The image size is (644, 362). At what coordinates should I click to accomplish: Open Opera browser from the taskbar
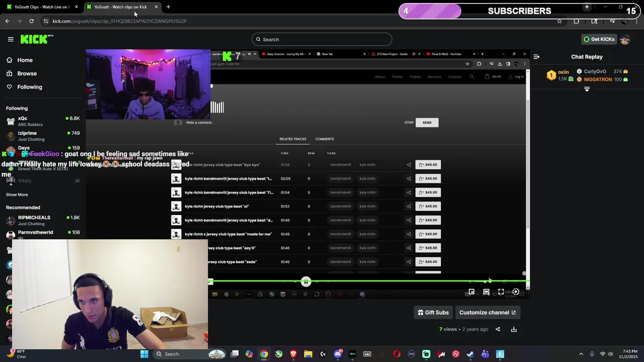[x=396, y=354]
